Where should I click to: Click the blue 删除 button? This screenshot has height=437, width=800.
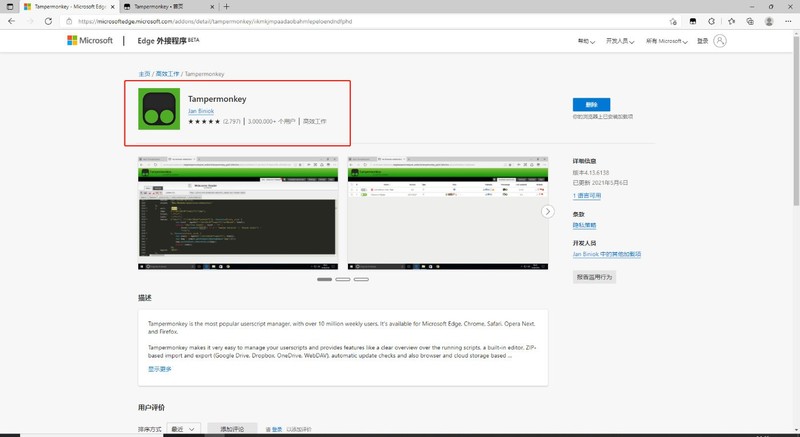[x=591, y=105]
